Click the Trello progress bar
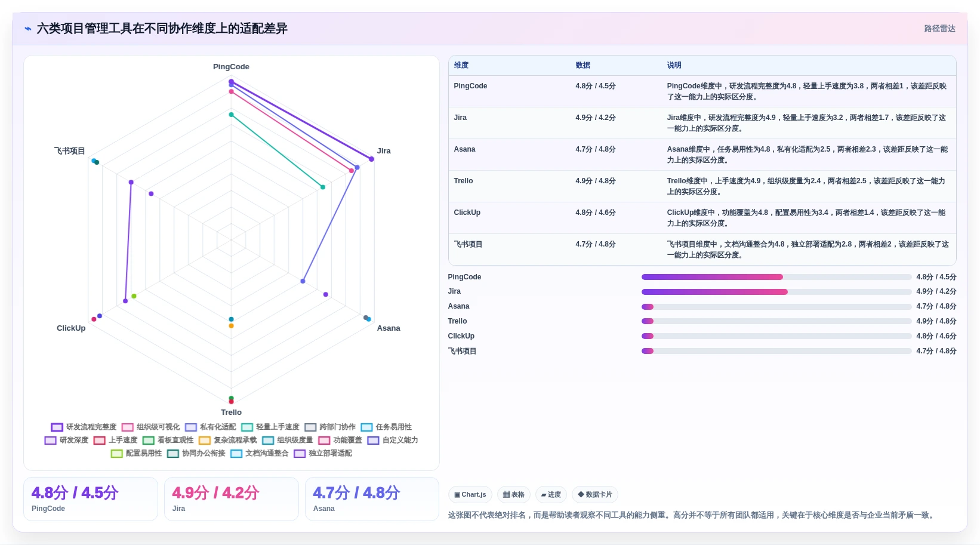Viewport: 980px width, 545px height. coord(776,321)
